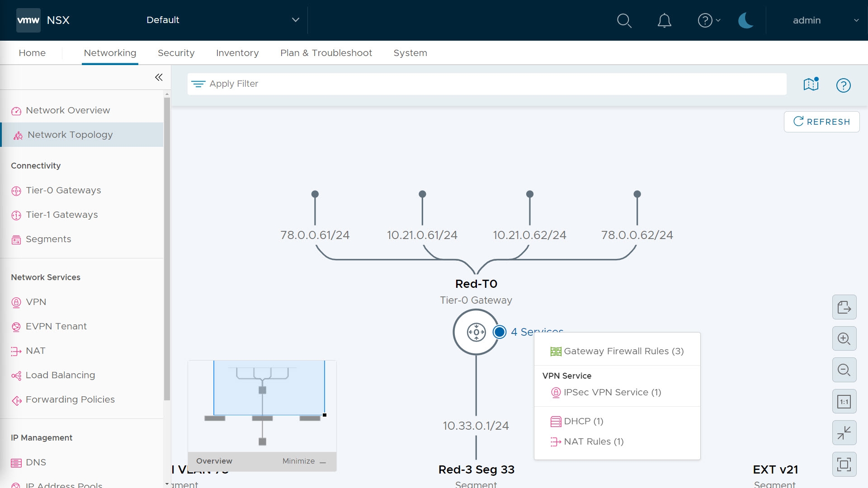Toggle dark mode with the moon icon
This screenshot has height=488, width=868.
click(745, 20)
